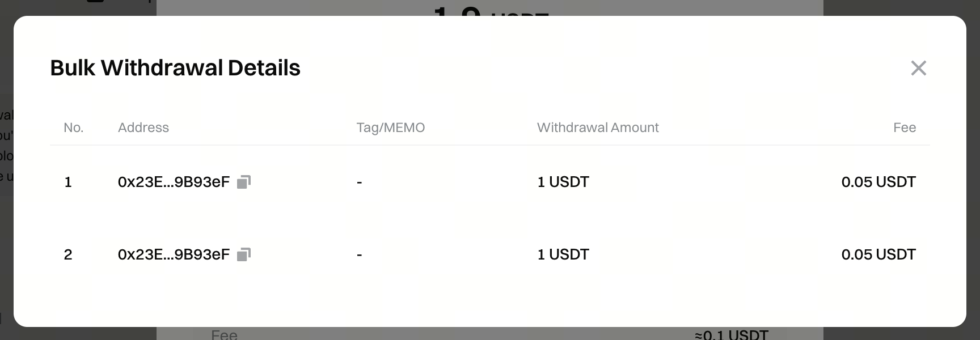Close the Bulk Withdrawal Details dialog

918,68
